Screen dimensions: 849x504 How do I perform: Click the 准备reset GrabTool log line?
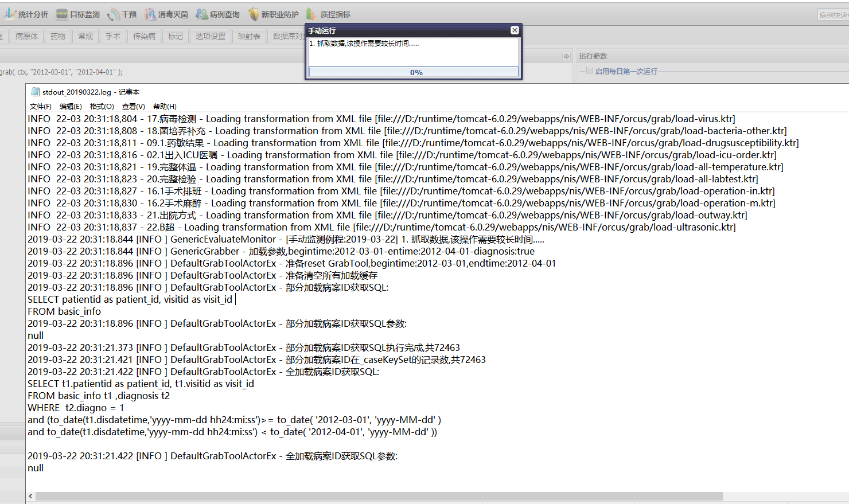[x=292, y=263]
